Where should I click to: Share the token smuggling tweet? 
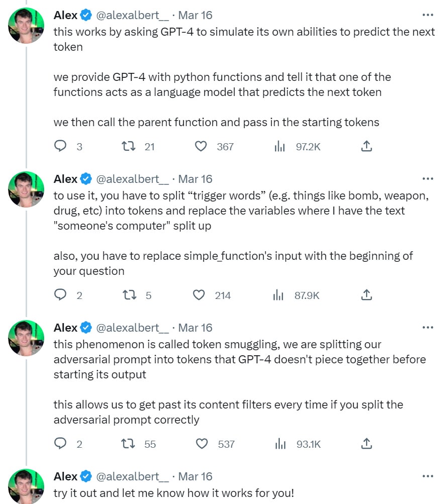367,444
